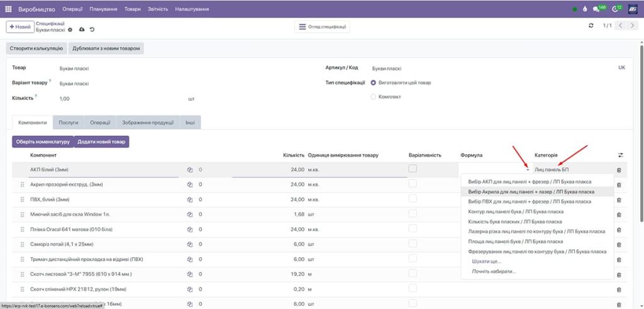Choose Вибір Акрила для лиц панелі + лазер
The image size is (644, 309).
tap(537, 192)
